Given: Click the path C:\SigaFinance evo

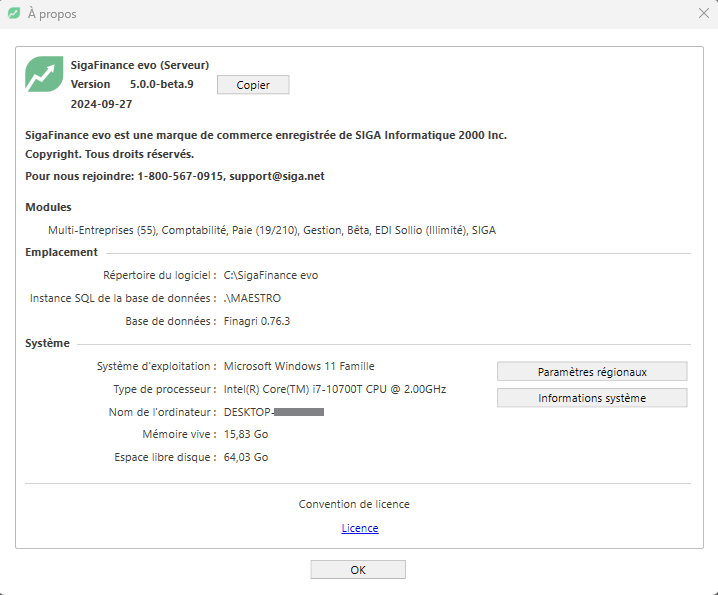Looking at the screenshot, I should [271, 275].
